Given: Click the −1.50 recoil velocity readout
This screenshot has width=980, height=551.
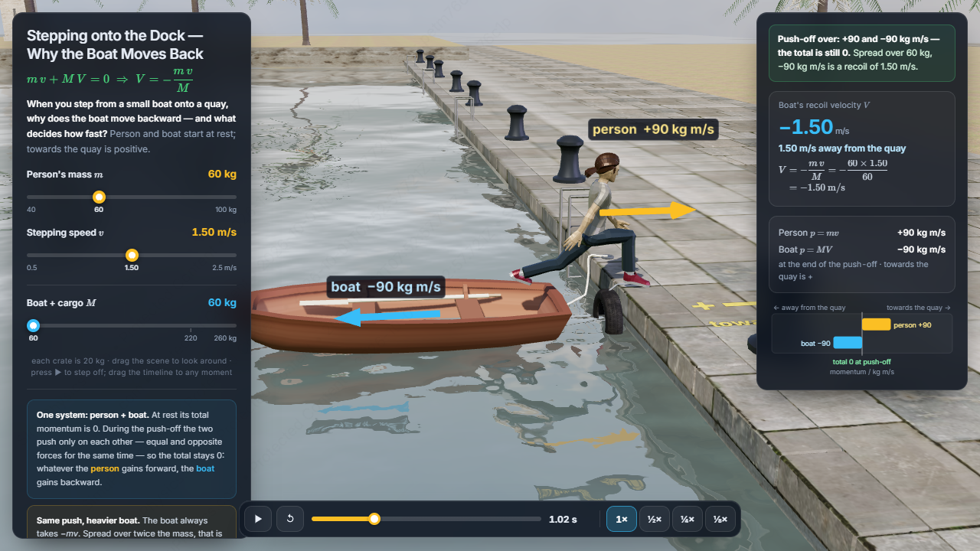Looking at the screenshot, I should (805, 126).
